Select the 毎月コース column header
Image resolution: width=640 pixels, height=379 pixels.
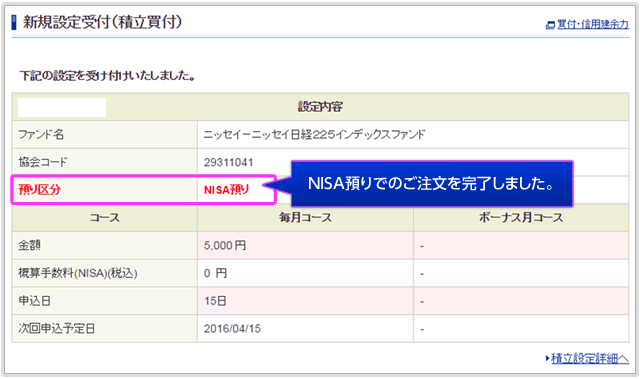tap(305, 218)
